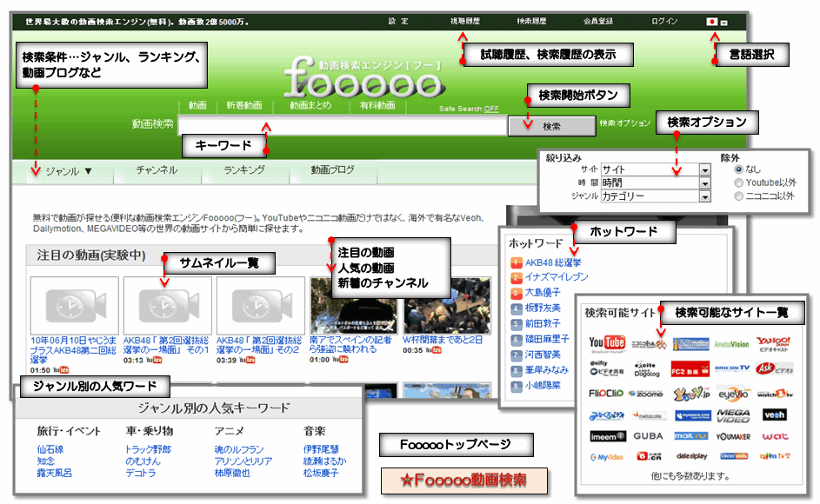Click genre keyword 魂のルフラン
This screenshot has height=504, width=820.
tap(239, 449)
